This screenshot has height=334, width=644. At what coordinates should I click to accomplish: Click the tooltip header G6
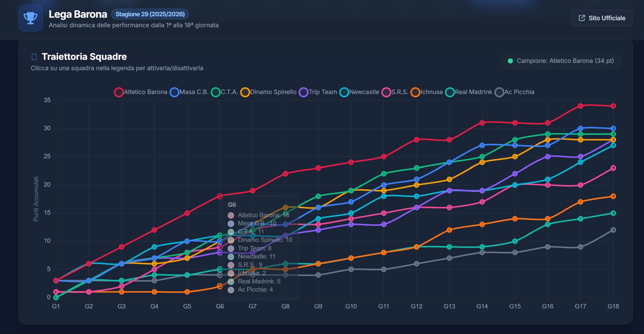click(x=232, y=205)
